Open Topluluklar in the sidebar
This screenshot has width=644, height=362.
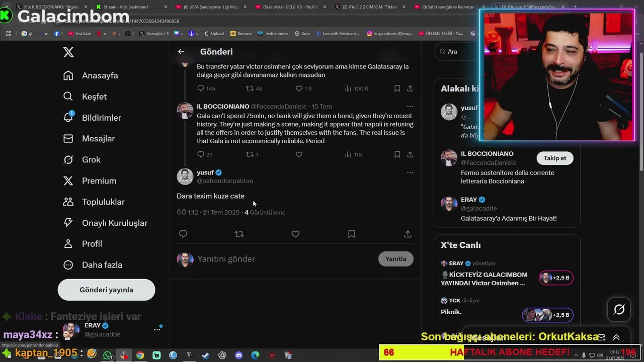[x=94, y=202]
